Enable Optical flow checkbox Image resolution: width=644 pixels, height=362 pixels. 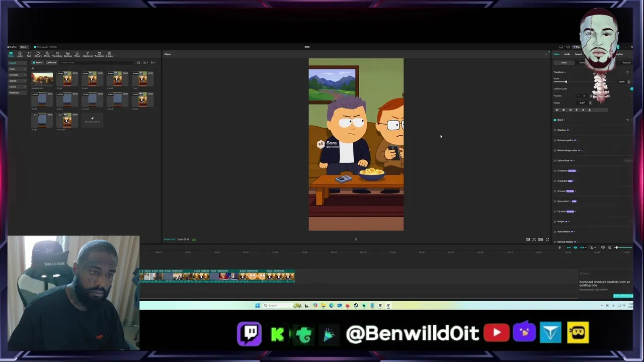coord(555,160)
